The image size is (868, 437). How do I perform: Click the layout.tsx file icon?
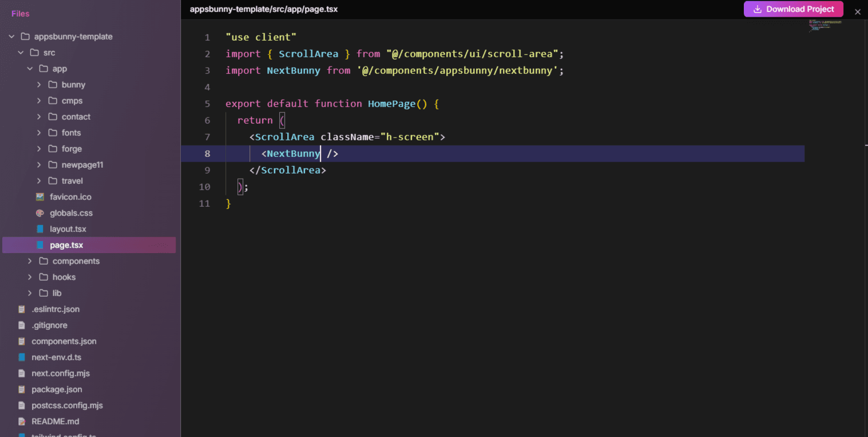40,229
